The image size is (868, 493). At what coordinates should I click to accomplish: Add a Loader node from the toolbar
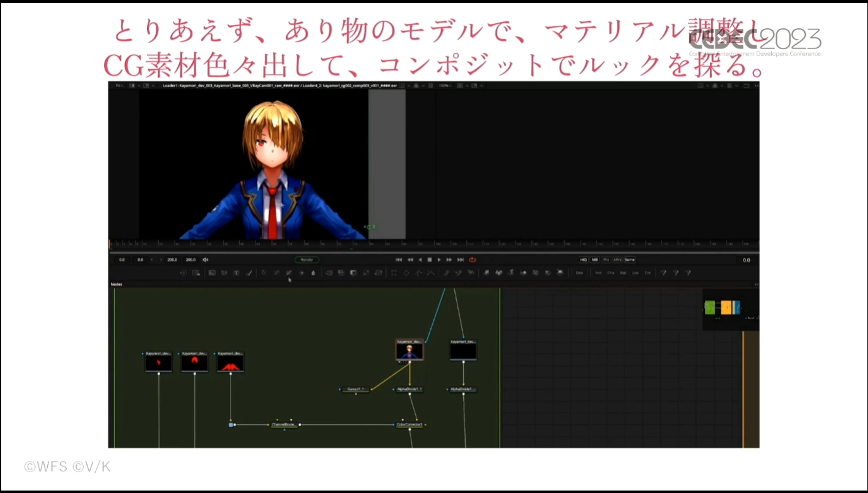tap(183, 273)
